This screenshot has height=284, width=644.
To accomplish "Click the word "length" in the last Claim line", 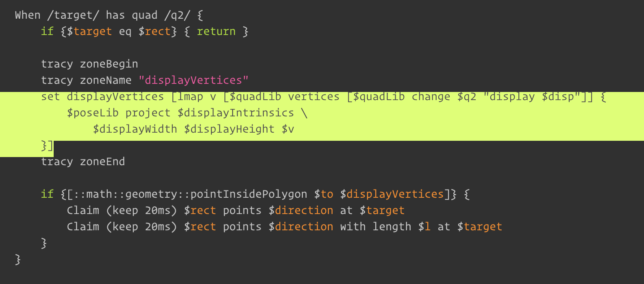I will [x=392, y=227].
